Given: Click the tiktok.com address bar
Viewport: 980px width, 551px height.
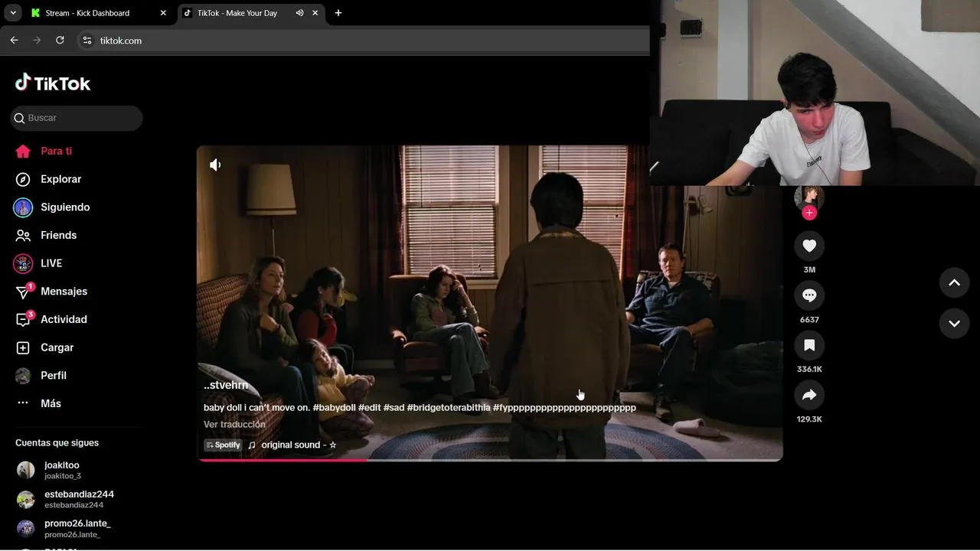Looking at the screenshot, I should [x=364, y=41].
